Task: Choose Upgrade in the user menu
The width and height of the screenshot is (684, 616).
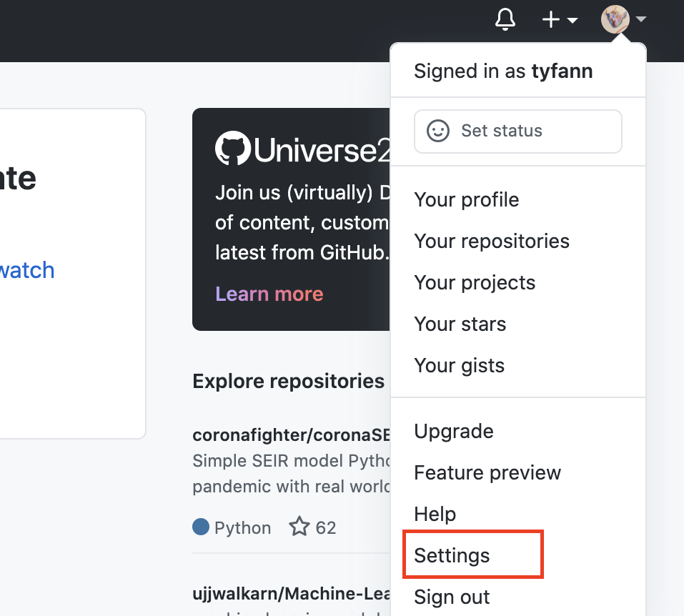Action: (x=454, y=432)
